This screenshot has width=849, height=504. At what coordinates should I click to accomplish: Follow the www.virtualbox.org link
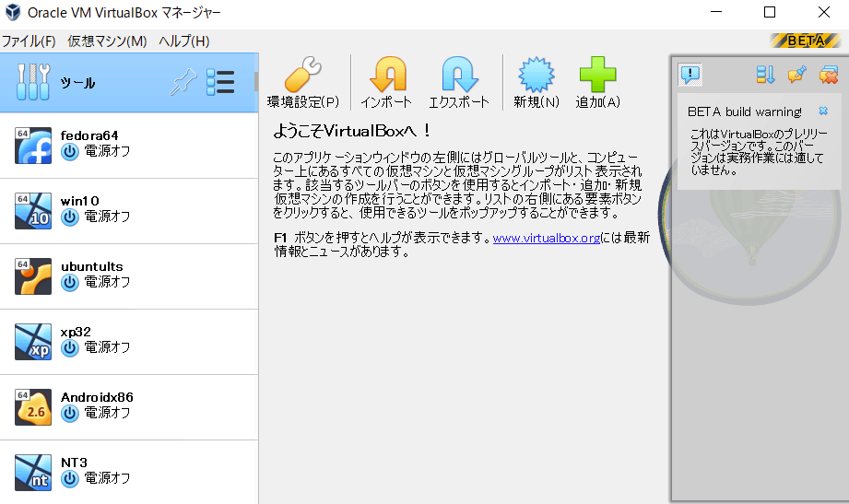tap(547, 238)
